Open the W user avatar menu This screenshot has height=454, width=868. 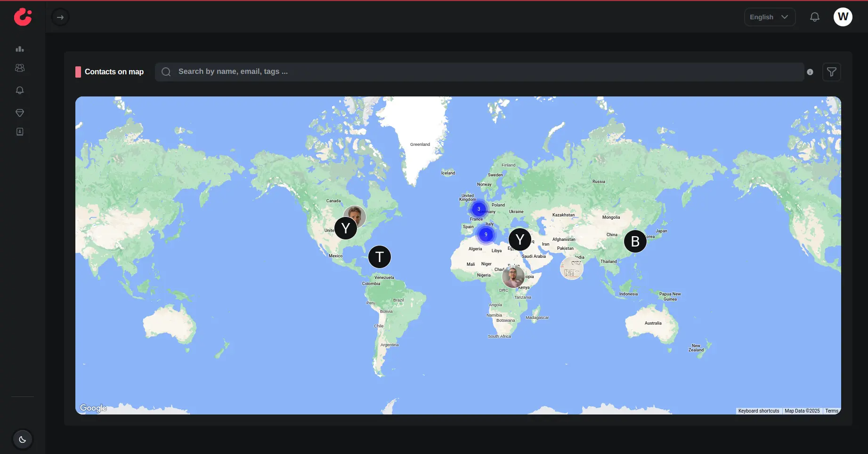pos(843,17)
